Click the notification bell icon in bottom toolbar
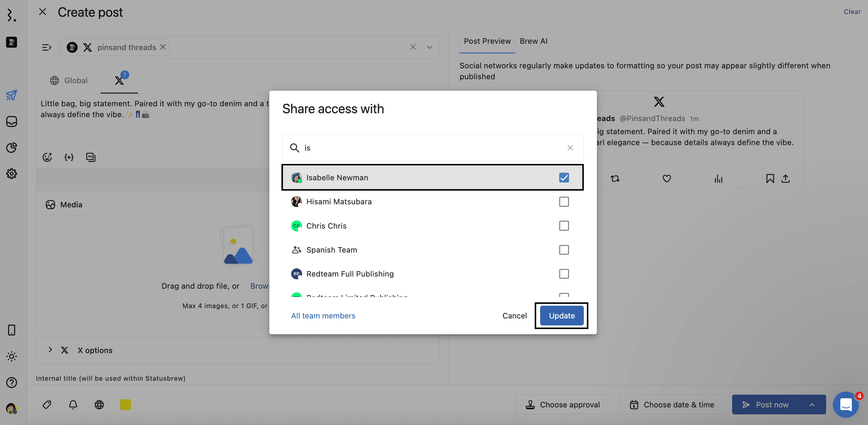Image resolution: width=868 pixels, height=425 pixels. click(x=73, y=404)
